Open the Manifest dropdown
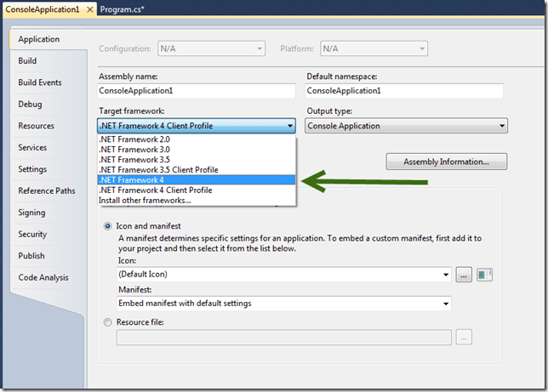Screen dimensions: 548x392 [x=284, y=304]
